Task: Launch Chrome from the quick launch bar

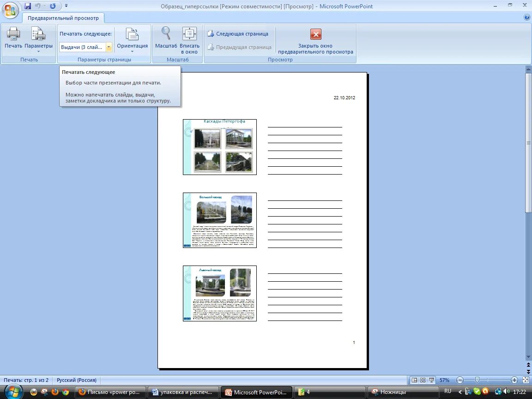Action: pos(66,392)
